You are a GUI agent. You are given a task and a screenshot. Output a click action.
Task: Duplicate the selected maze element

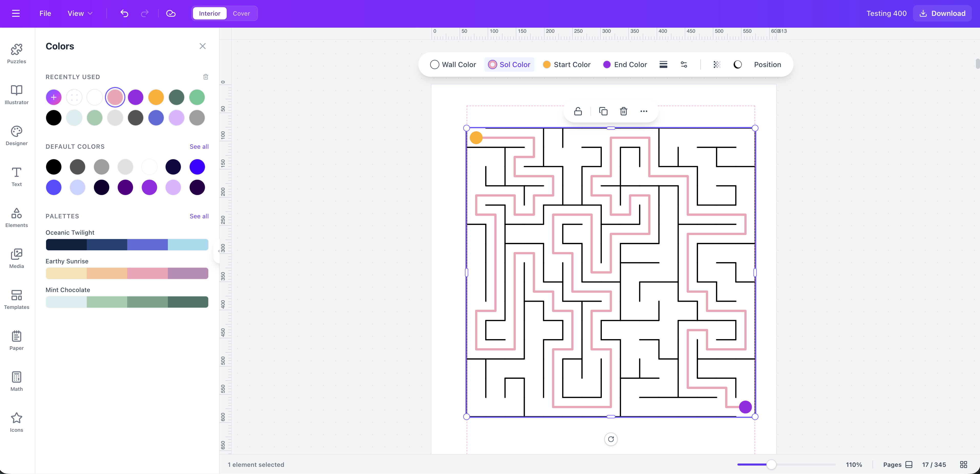[603, 111]
